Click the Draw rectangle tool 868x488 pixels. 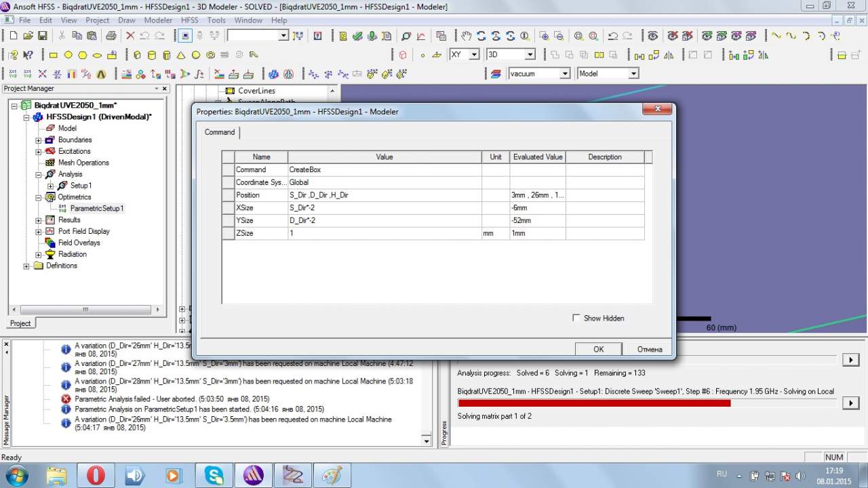point(53,55)
